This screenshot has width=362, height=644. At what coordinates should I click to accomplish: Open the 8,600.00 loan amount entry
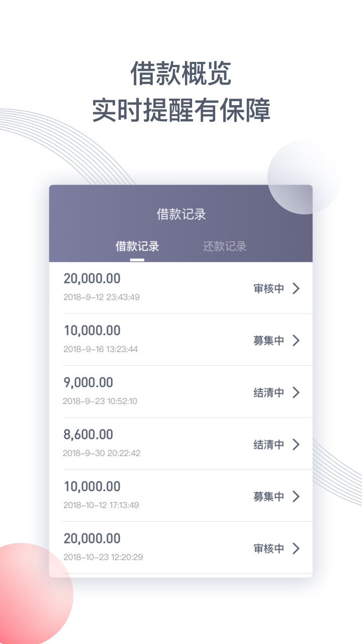pyautogui.click(x=88, y=435)
